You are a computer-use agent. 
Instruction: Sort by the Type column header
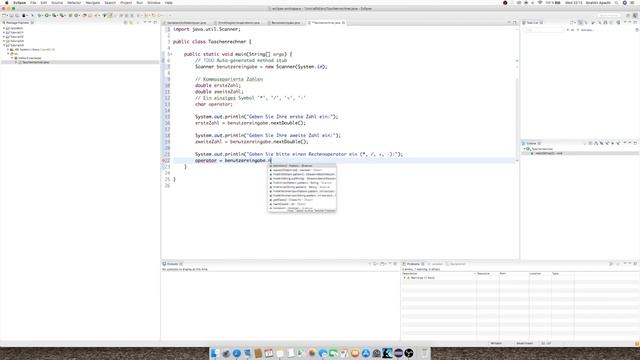(x=562, y=273)
